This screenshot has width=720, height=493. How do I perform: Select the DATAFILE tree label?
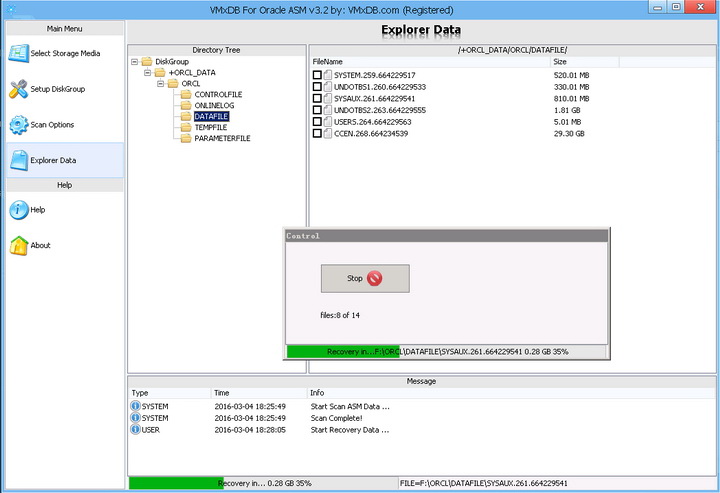[x=211, y=117]
